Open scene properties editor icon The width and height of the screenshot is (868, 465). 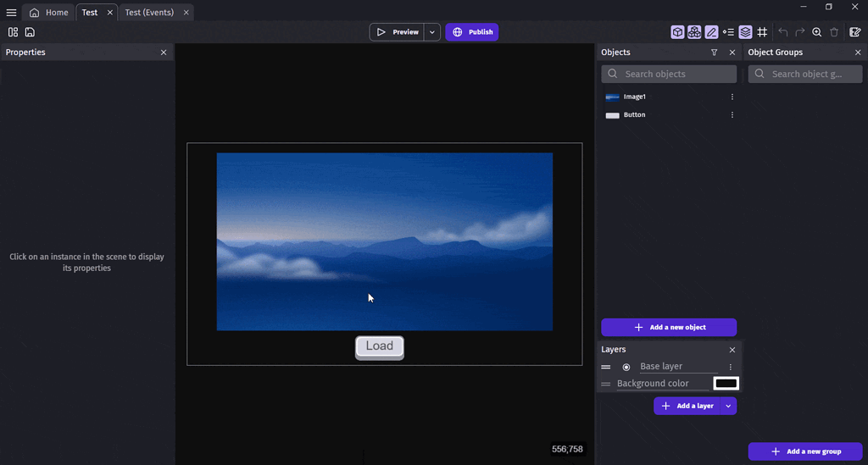(x=855, y=32)
